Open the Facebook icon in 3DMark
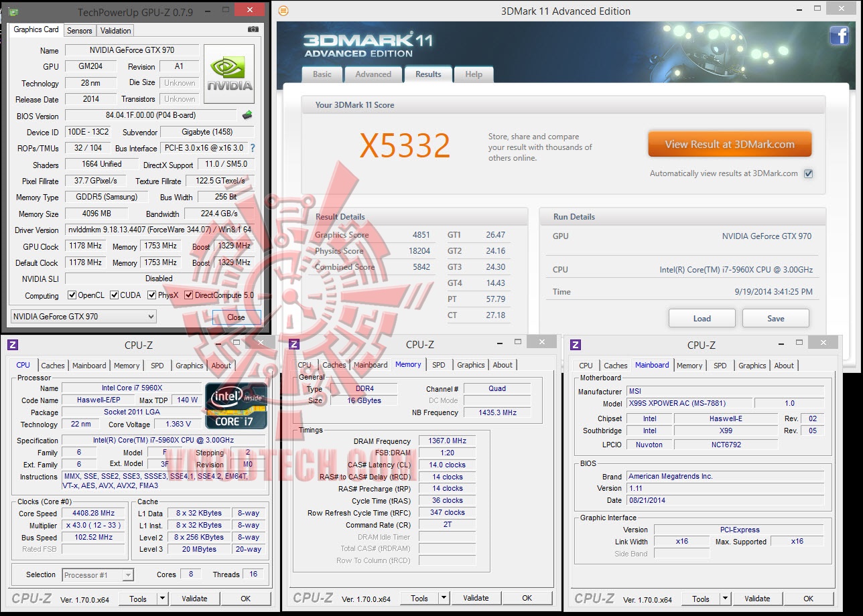This screenshot has height=616, width=863. (x=840, y=35)
